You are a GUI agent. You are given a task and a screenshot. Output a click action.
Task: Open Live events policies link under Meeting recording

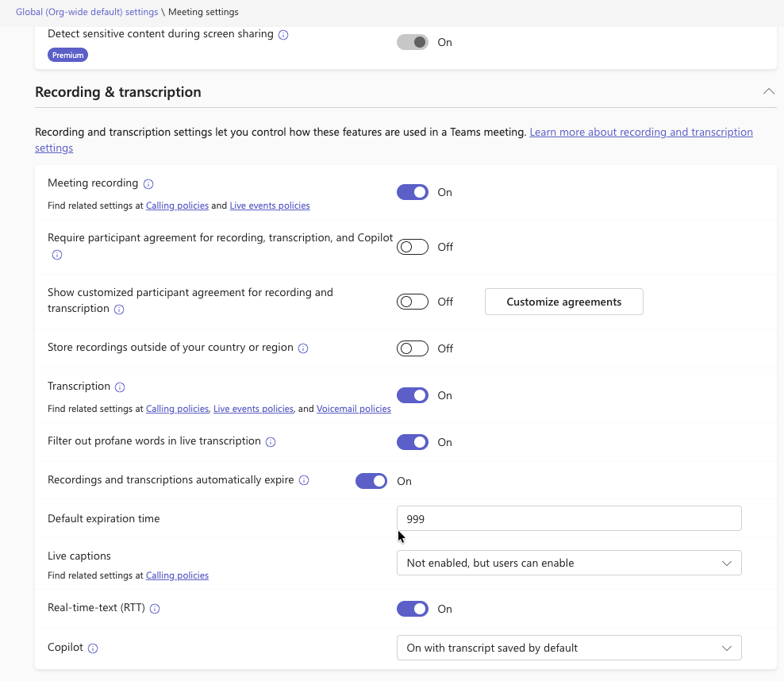click(x=270, y=206)
